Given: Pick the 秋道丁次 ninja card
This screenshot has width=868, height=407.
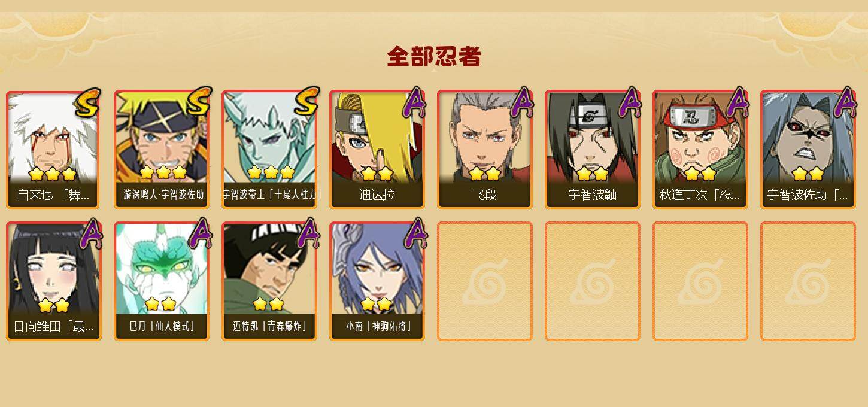Looking at the screenshot, I should 700,150.
